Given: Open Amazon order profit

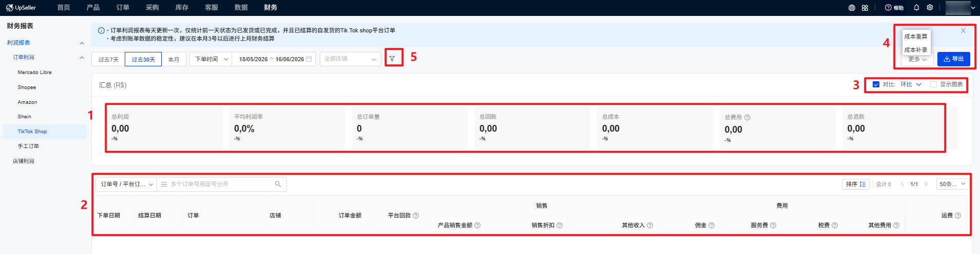Looking at the screenshot, I should pos(27,102).
